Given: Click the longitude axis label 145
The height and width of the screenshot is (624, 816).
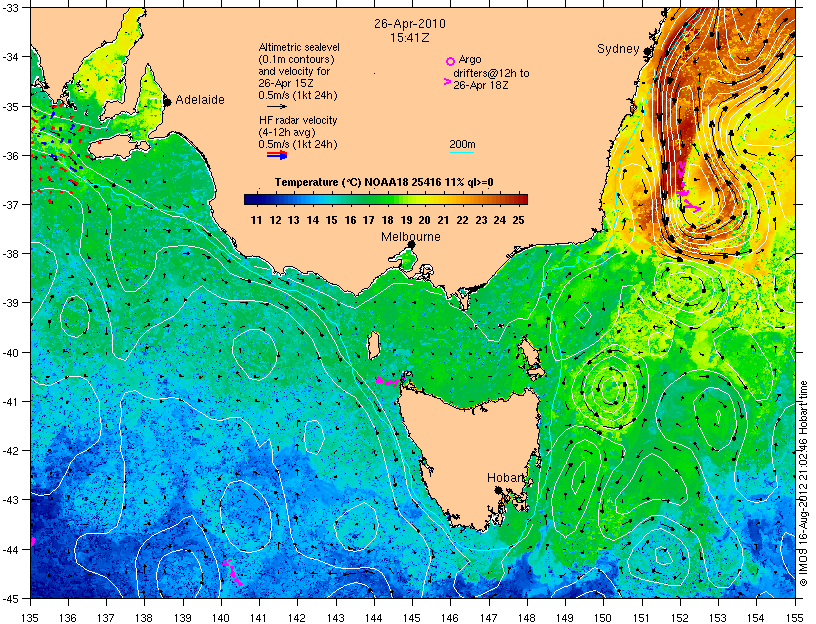Looking at the screenshot, I should pos(412,618).
